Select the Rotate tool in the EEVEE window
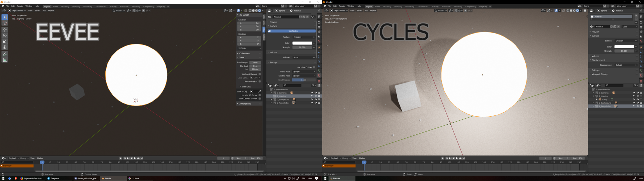 (5, 35)
